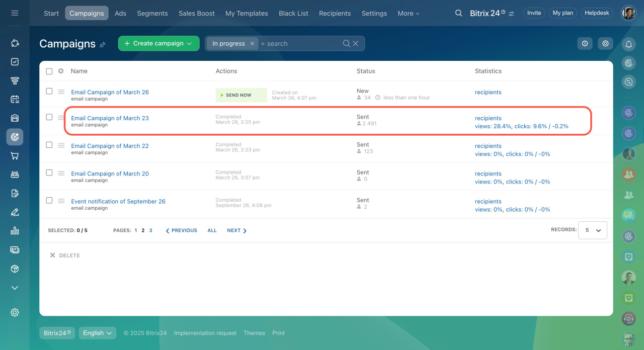The height and width of the screenshot is (350, 644).
Task: Open the user profile avatar
Action: point(628,13)
